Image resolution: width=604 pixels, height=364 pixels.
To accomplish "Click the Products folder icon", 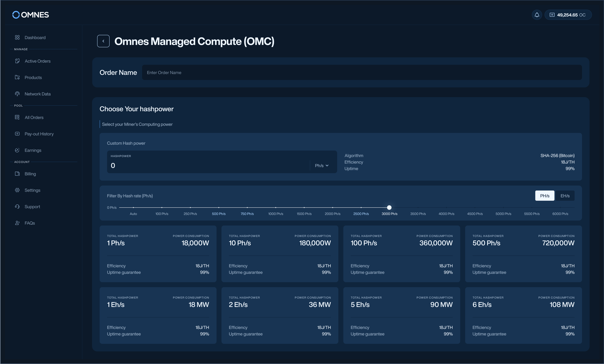I will point(17,77).
